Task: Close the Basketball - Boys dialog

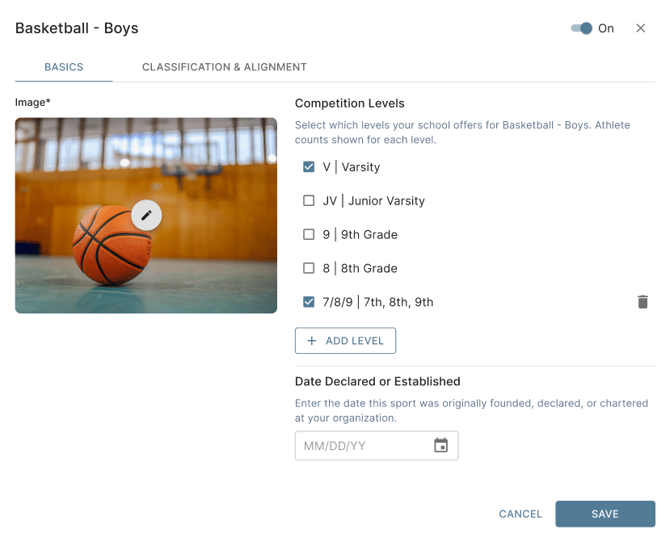Action: (x=641, y=28)
